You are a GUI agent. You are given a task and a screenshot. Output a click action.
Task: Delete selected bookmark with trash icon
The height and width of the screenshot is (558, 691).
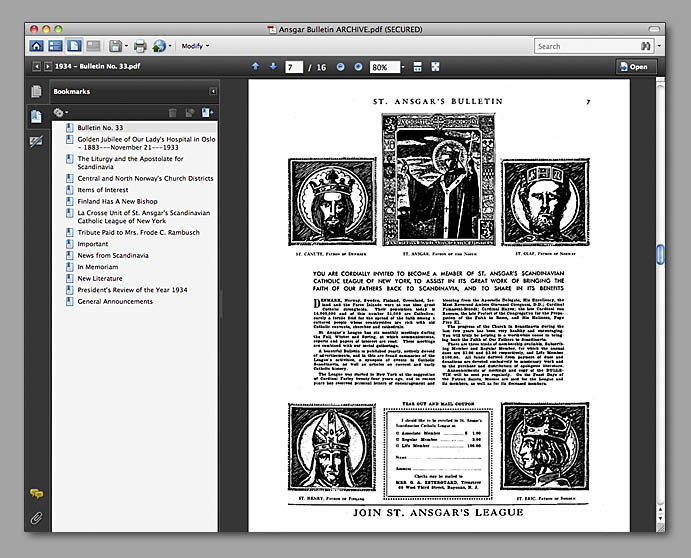coord(172,113)
